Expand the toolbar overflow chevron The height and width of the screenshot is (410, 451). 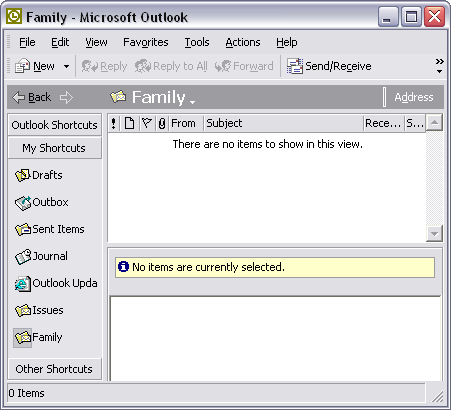point(439,66)
